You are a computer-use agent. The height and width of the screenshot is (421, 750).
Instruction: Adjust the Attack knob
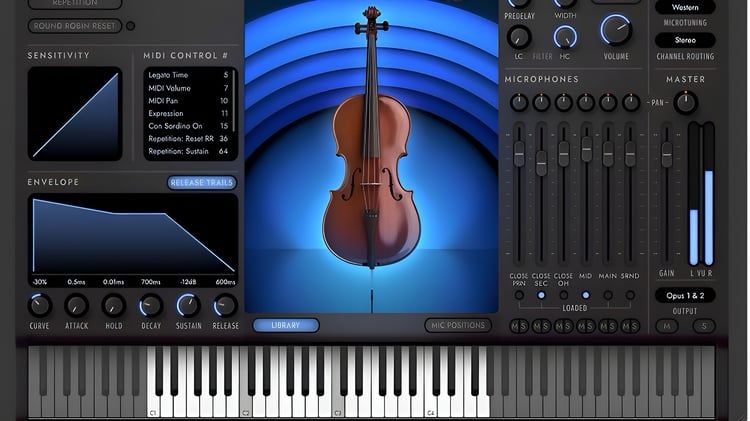click(77, 305)
